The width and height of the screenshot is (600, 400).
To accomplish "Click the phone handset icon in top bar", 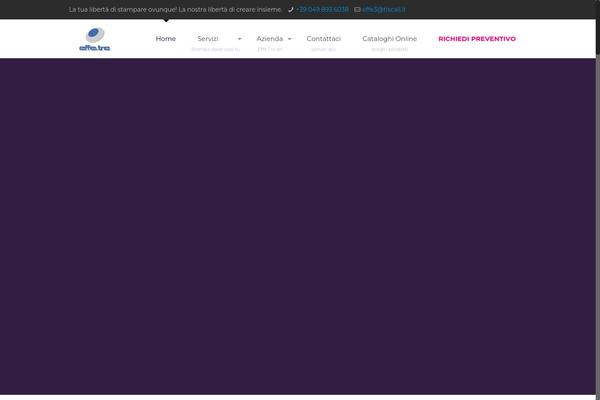I will 291,9.
